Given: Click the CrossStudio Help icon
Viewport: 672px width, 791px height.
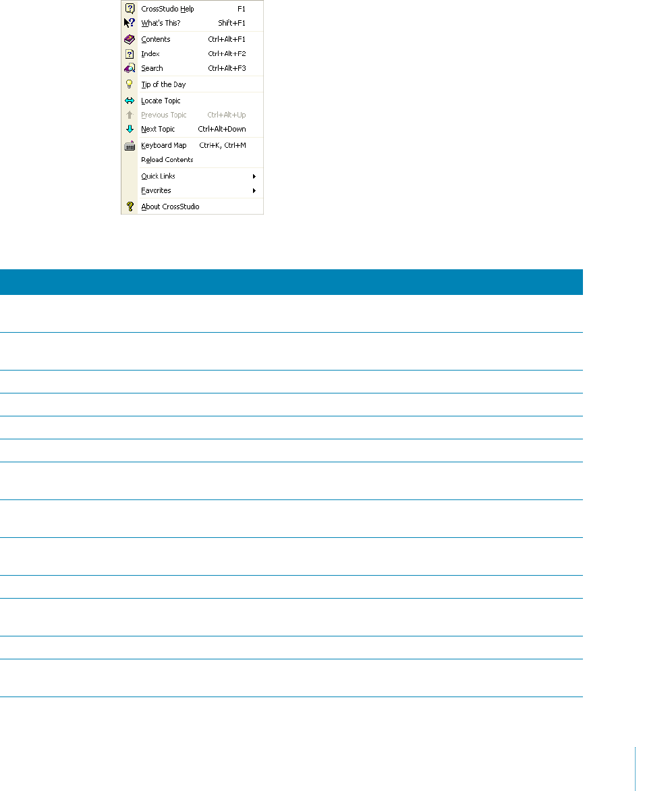Looking at the screenshot, I should (130, 9).
